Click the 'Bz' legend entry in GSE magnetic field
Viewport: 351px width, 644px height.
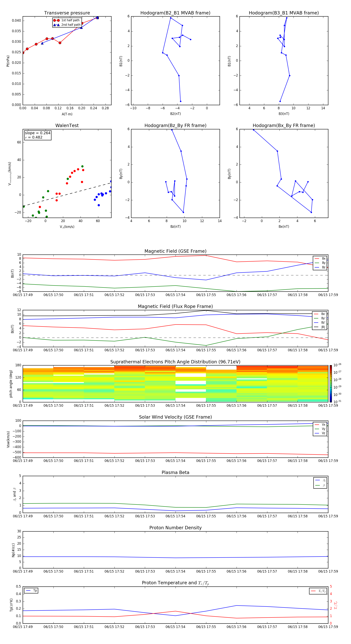[320, 267]
